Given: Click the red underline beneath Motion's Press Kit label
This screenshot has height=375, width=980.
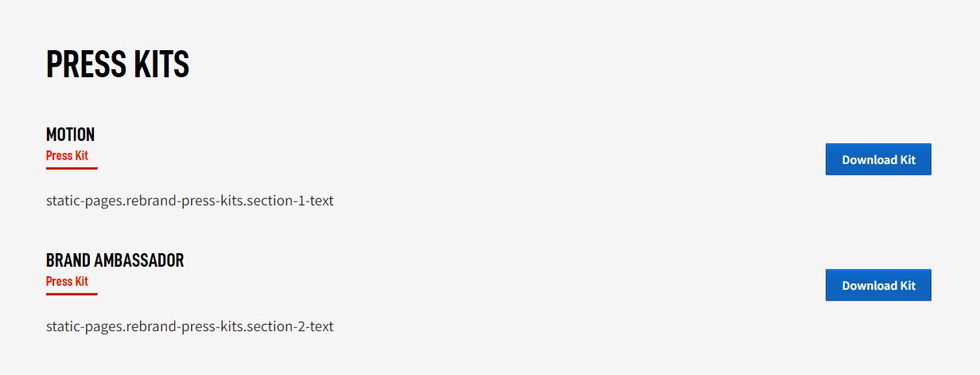Looking at the screenshot, I should tap(72, 168).
